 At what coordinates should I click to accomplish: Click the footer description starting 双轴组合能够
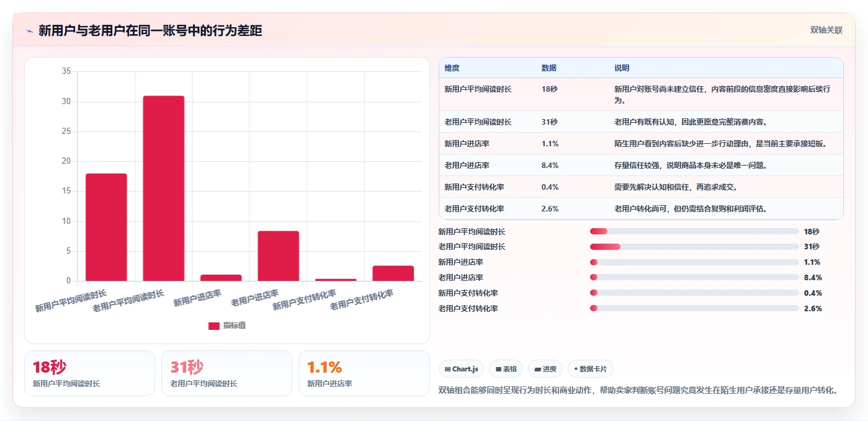[x=638, y=390]
